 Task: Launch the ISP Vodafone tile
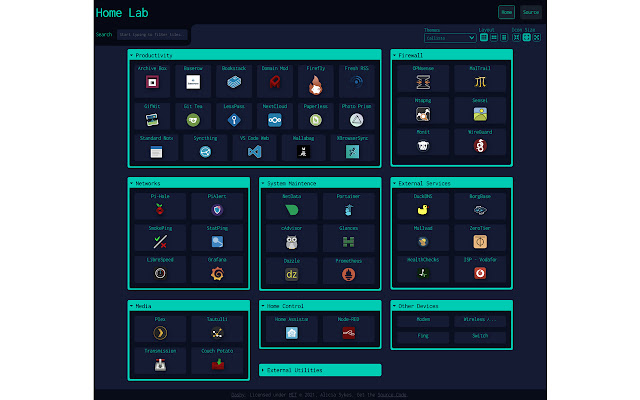coord(480,269)
